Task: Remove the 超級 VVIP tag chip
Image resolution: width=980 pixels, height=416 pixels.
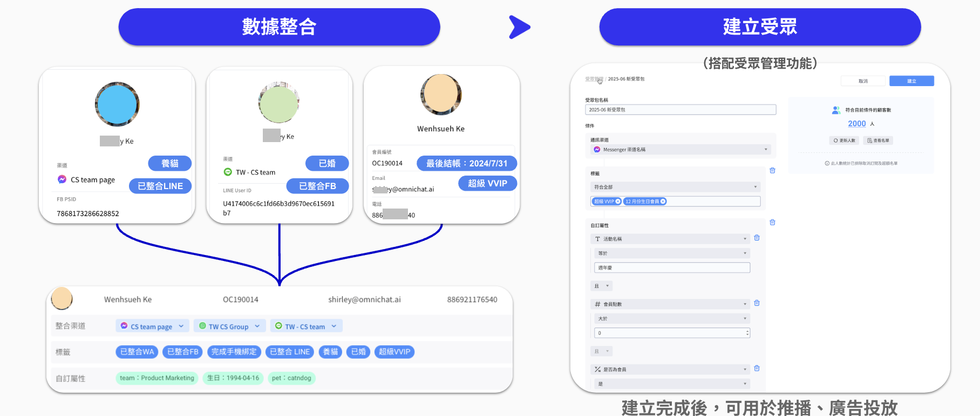Action: pyautogui.click(x=618, y=202)
